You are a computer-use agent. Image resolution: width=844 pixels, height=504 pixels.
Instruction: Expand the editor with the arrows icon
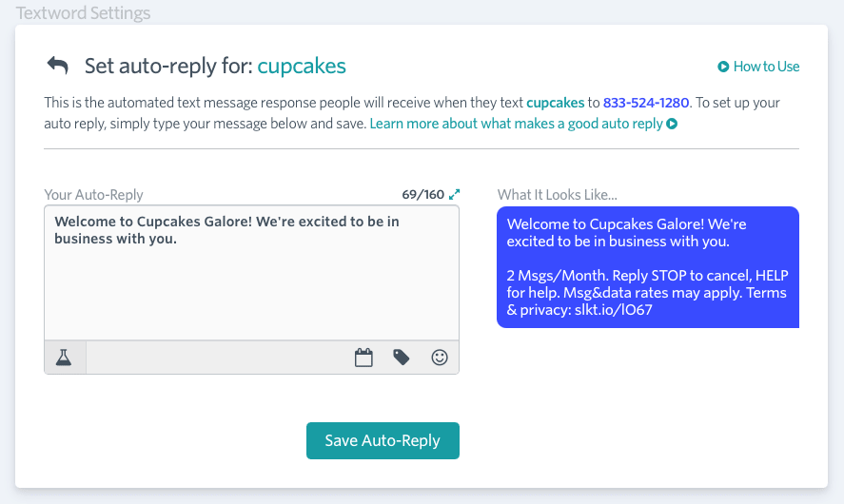454,194
